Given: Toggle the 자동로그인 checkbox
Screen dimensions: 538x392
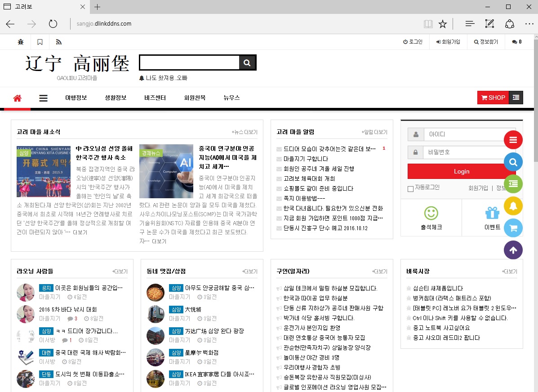Looking at the screenshot, I should [410, 189].
